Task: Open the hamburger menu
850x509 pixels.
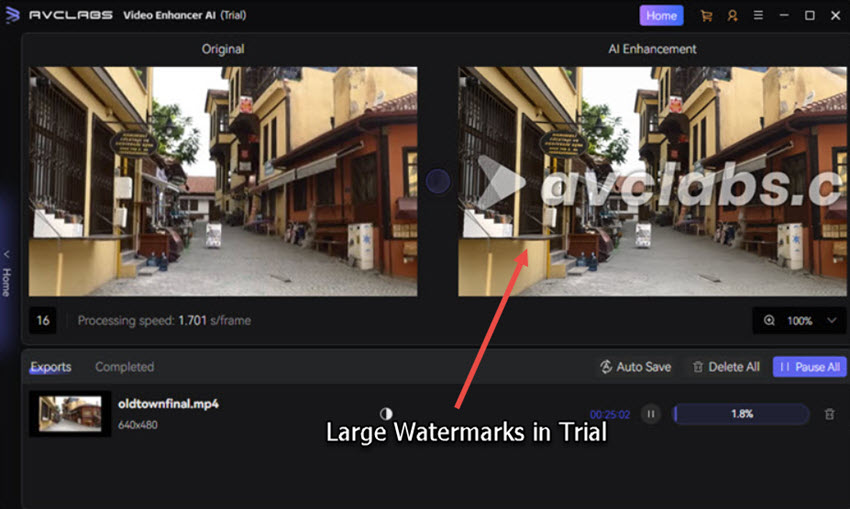Action: click(x=758, y=15)
